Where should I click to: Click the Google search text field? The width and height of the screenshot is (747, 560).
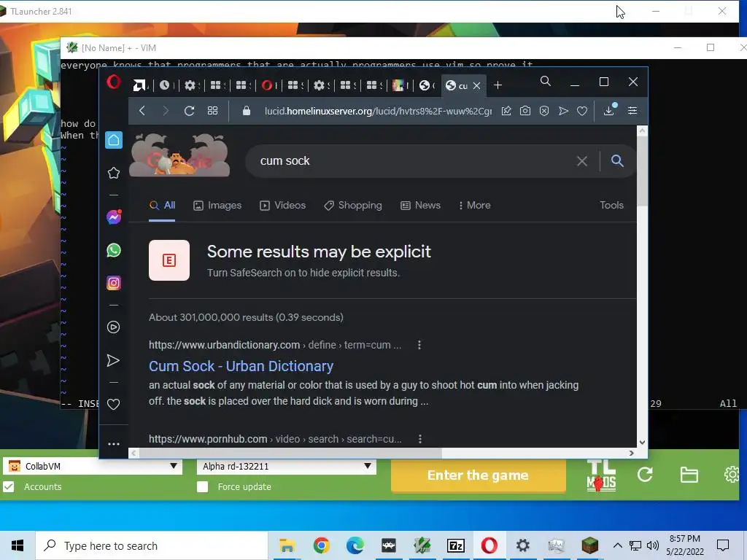(414, 161)
